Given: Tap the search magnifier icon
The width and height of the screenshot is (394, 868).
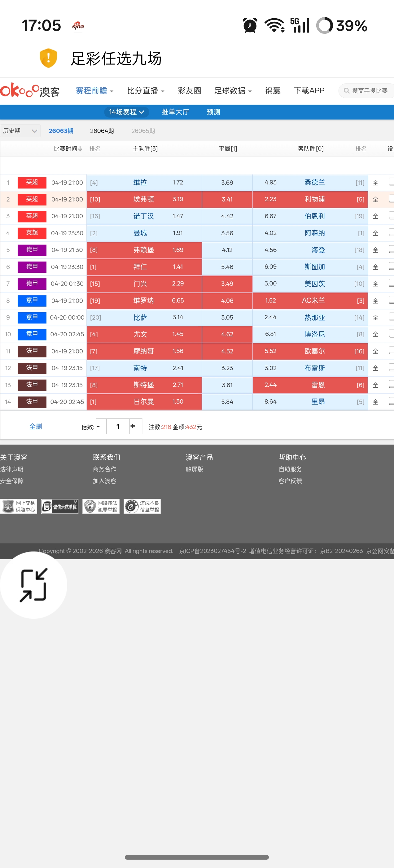Looking at the screenshot, I should tap(346, 91).
